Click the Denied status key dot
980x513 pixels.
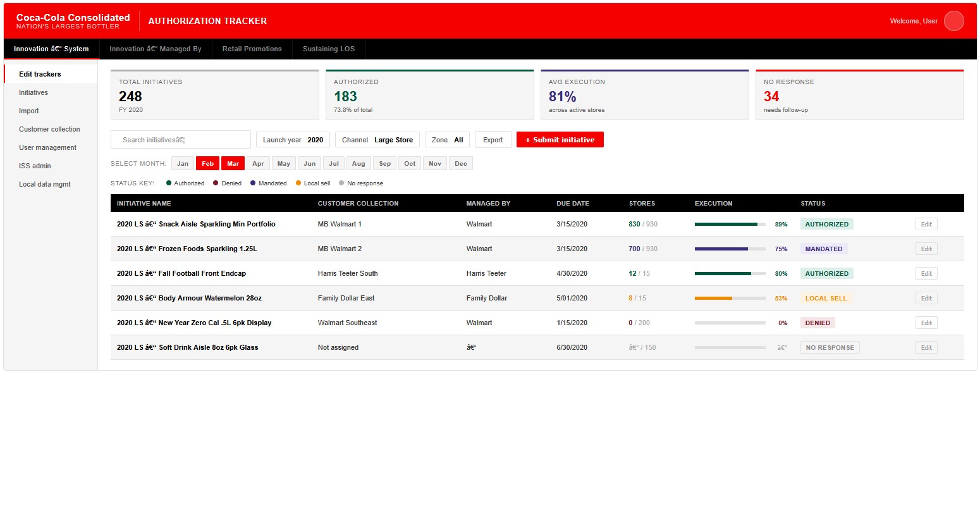pyautogui.click(x=216, y=183)
